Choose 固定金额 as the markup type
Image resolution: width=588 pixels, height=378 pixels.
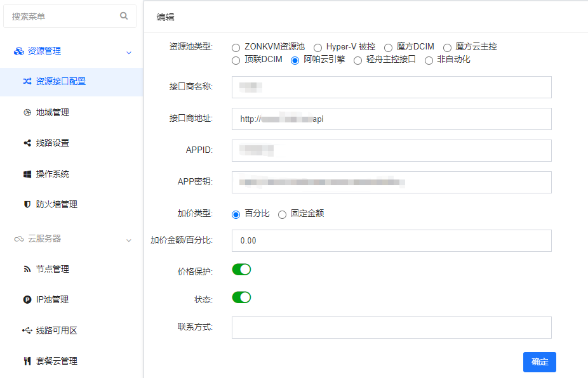click(x=282, y=214)
